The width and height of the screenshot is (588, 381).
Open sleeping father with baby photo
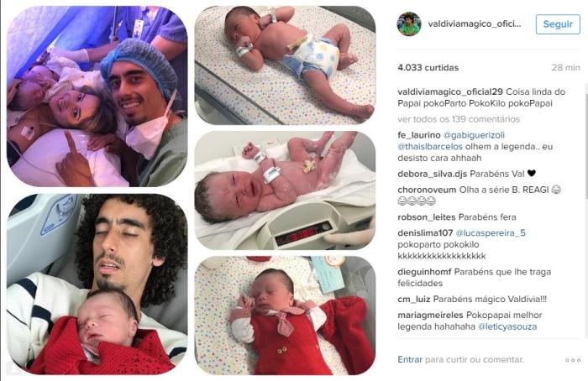coord(97,284)
